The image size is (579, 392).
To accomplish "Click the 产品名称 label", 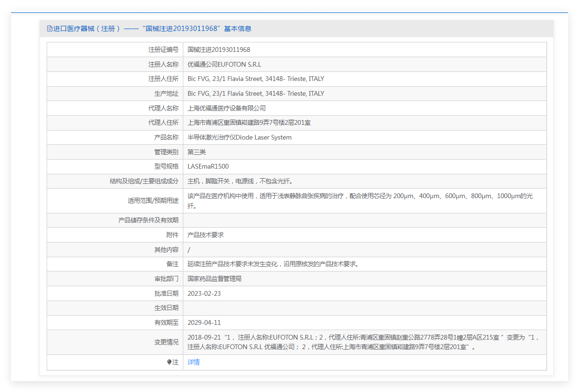I will (166, 138).
